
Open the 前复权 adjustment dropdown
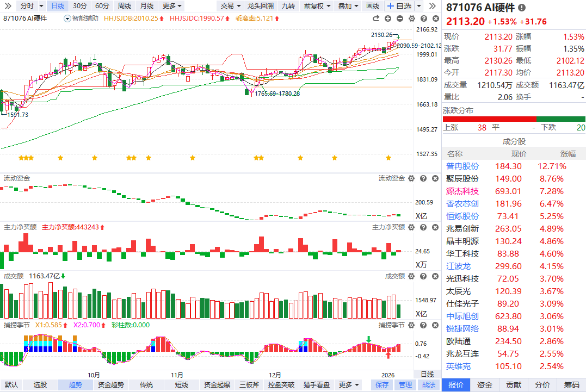point(316,6)
